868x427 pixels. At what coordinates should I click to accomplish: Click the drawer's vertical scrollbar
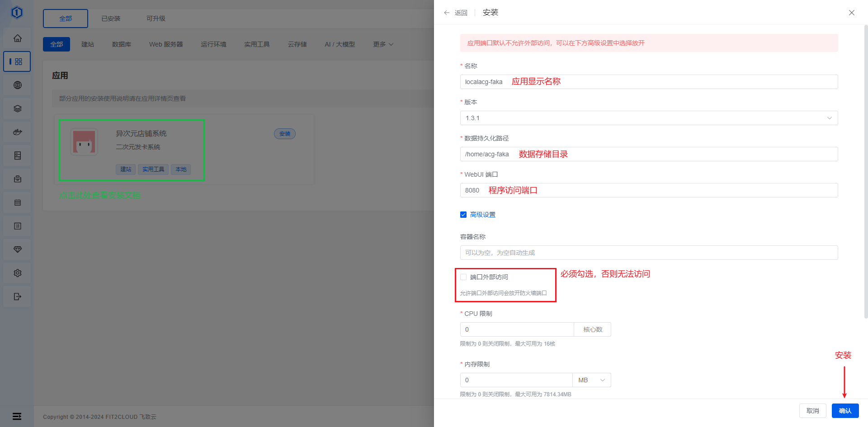(x=866, y=172)
